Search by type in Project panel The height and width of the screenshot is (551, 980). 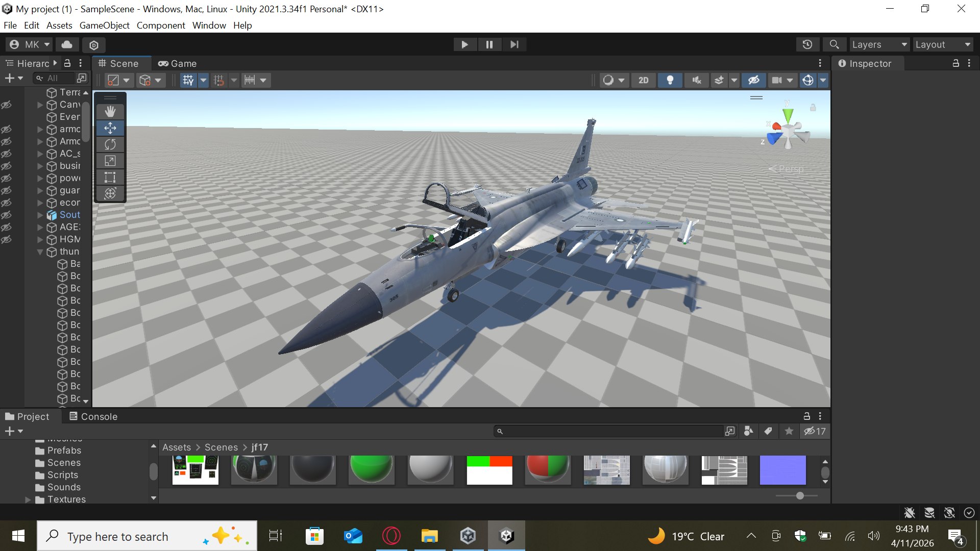749,431
